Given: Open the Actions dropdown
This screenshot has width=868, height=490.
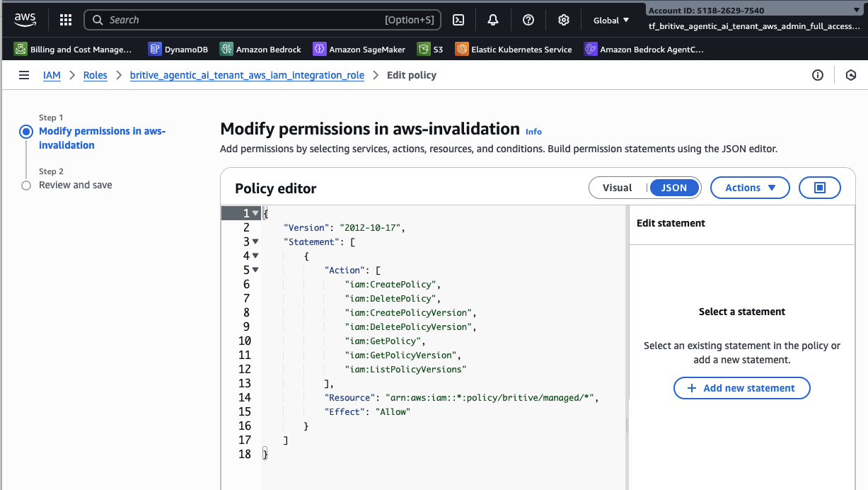Looking at the screenshot, I should tap(749, 188).
